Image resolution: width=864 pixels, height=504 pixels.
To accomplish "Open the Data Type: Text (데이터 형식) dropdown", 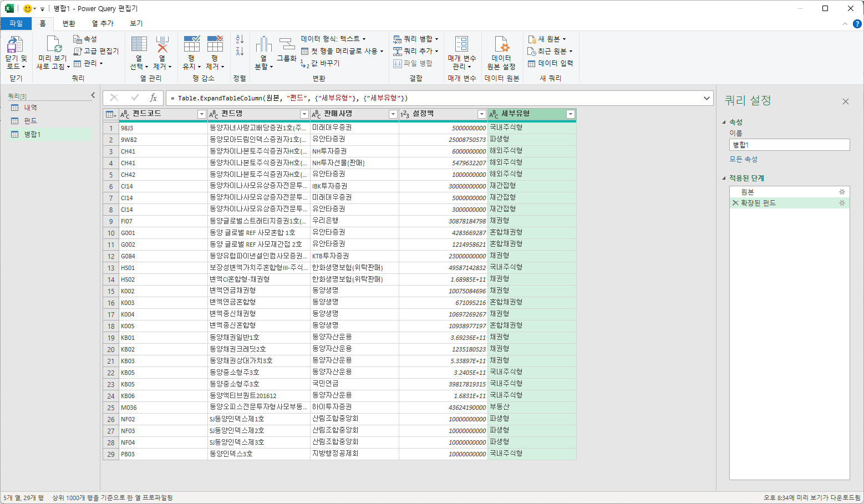I will coord(334,39).
